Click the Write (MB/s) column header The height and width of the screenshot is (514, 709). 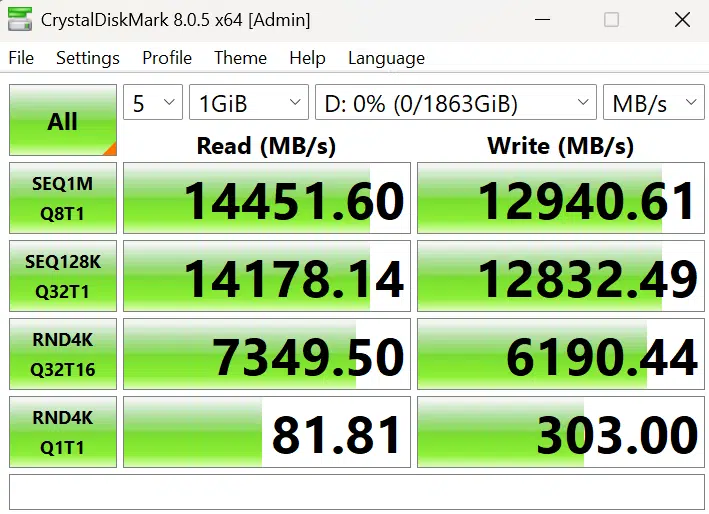click(x=561, y=146)
